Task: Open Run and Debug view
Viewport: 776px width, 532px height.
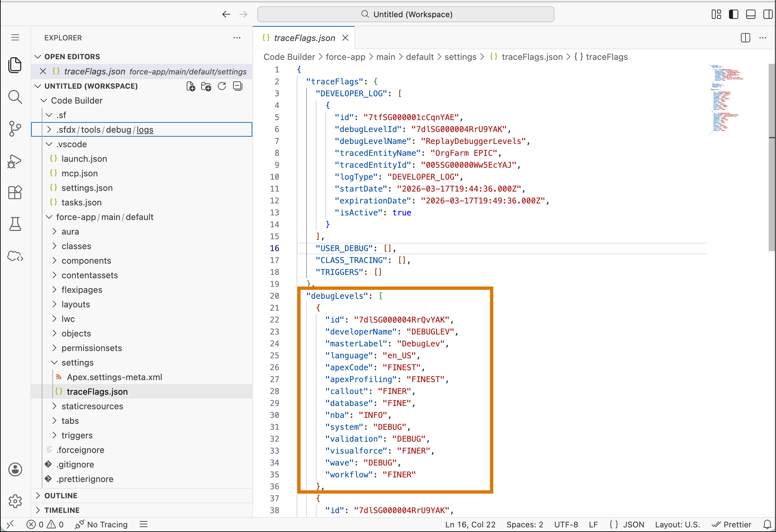Action: pyautogui.click(x=15, y=161)
